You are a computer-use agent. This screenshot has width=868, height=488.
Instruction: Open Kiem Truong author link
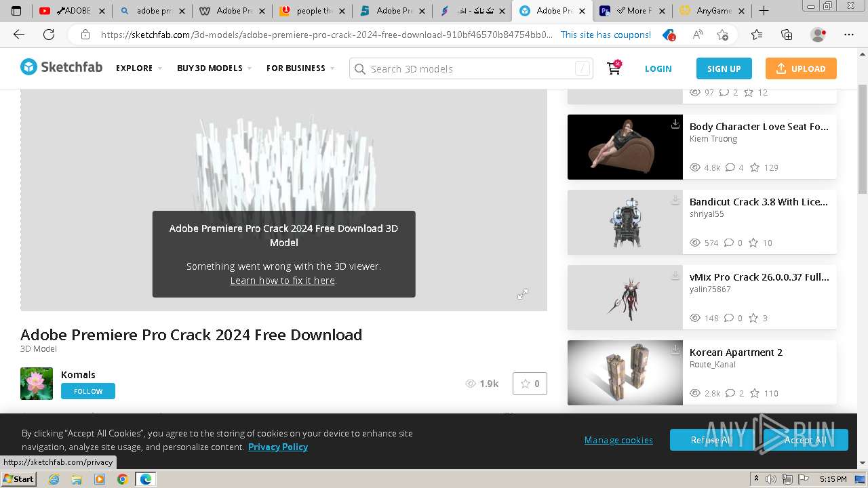713,139
